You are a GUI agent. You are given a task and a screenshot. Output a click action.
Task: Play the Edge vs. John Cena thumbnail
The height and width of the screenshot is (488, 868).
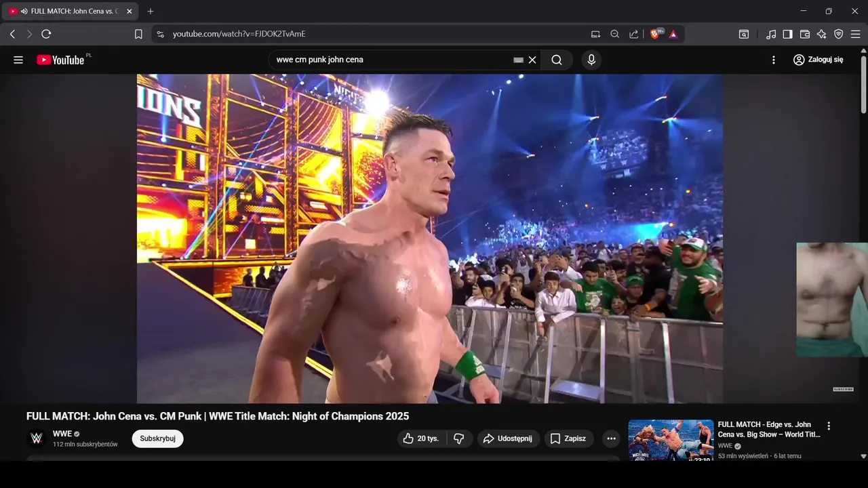pos(671,441)
